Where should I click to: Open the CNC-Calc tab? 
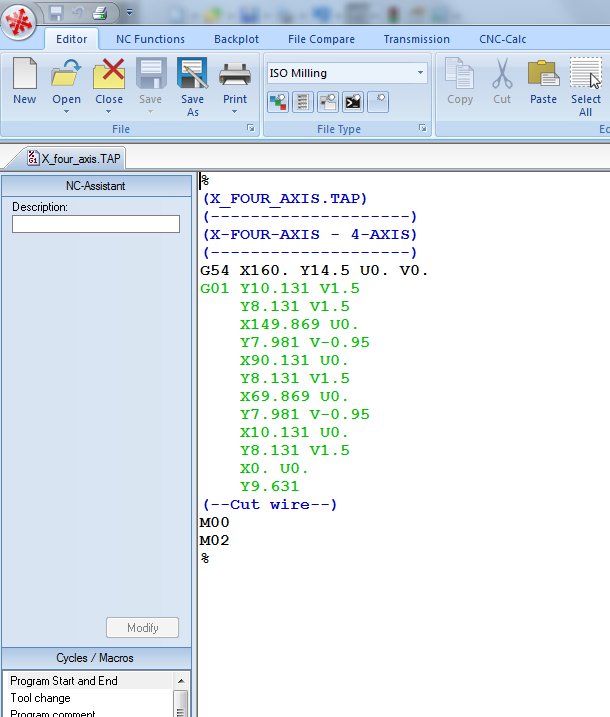tap(503, 39)
